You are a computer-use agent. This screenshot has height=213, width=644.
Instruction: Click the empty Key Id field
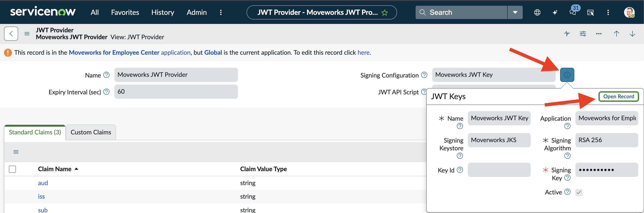click(499, 170)
